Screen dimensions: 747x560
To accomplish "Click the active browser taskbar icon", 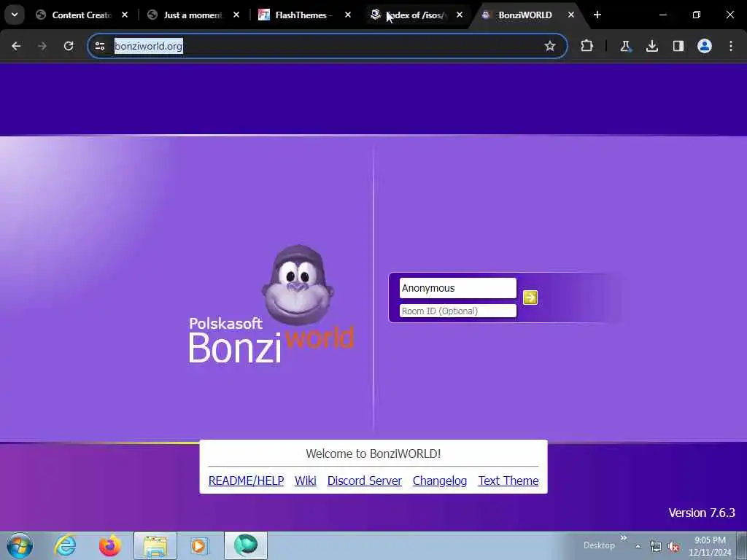I will point(246,545).
